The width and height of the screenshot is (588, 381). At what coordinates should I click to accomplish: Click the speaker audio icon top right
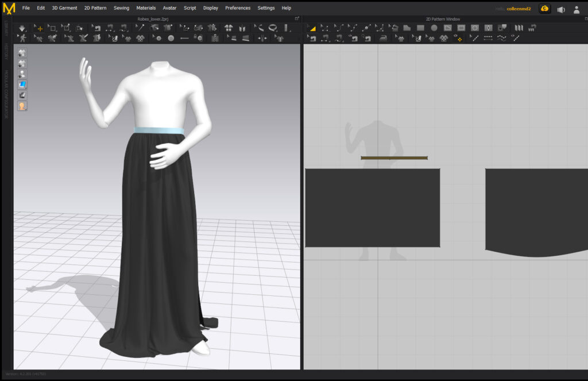[561, 9]
